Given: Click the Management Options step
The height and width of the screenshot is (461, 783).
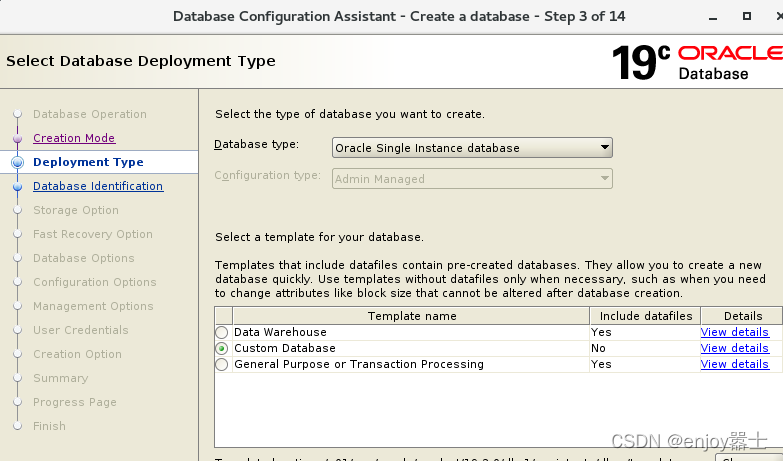Looking at the screenshot, I should (93, 306).
